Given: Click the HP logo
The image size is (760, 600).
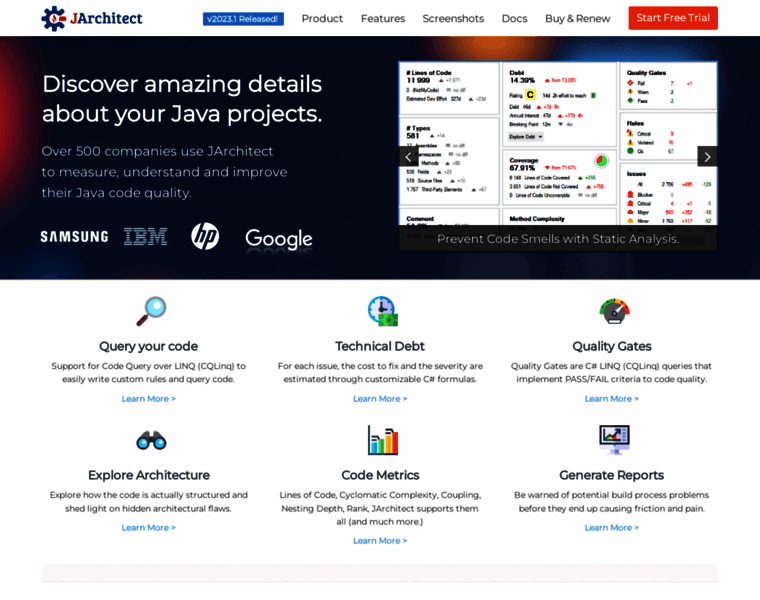Looking at the screenshot, I should [205, 236].
